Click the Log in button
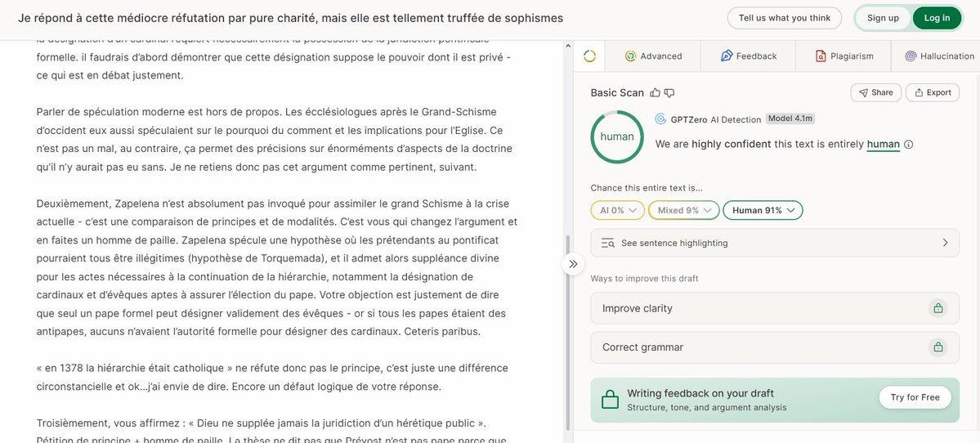Viewport: 980px width, 443px height. (937, 18)
